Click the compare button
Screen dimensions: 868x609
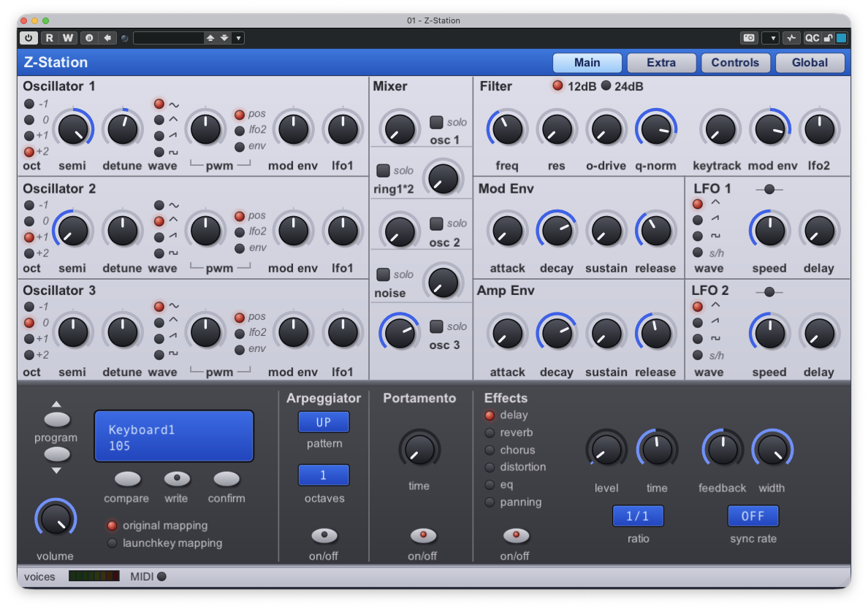coord(128,478)
